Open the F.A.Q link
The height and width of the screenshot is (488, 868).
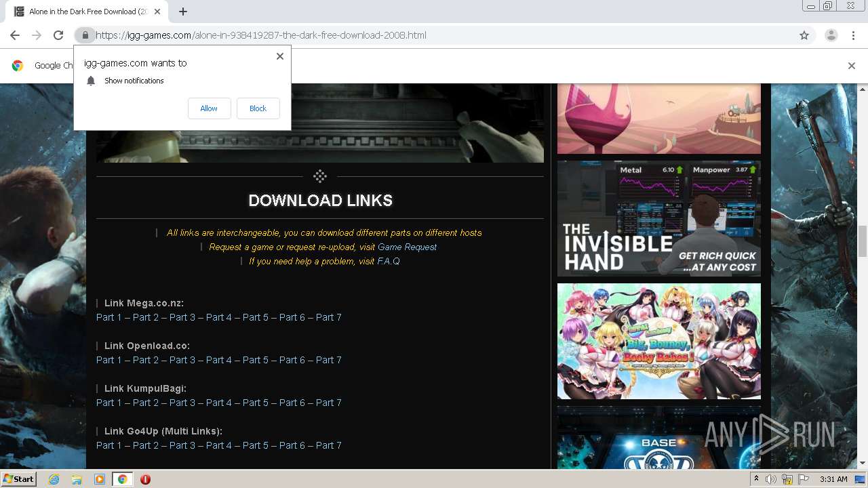click(x=389, y=261)
